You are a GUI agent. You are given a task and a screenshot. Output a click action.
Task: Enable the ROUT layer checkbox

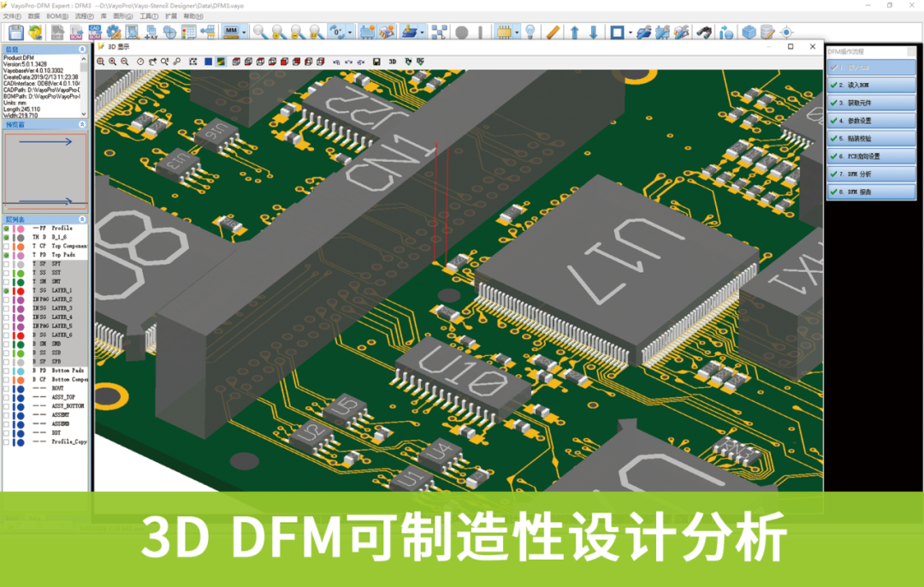7,389
